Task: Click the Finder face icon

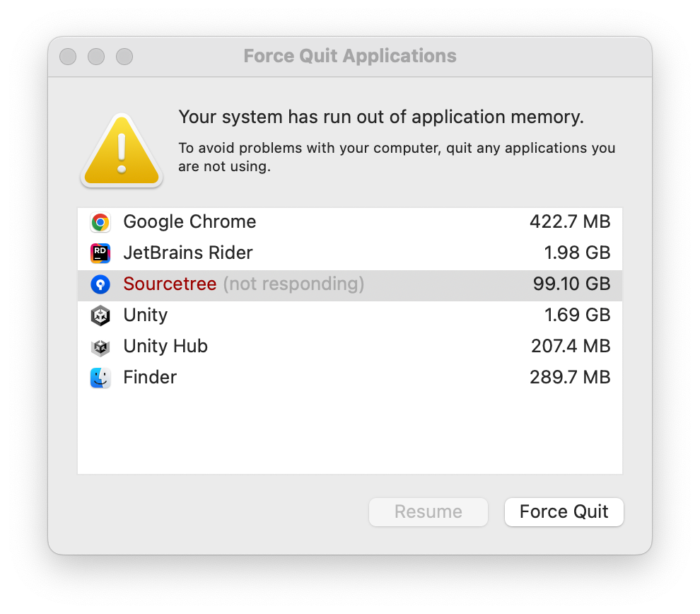Action: click(100, 378)
